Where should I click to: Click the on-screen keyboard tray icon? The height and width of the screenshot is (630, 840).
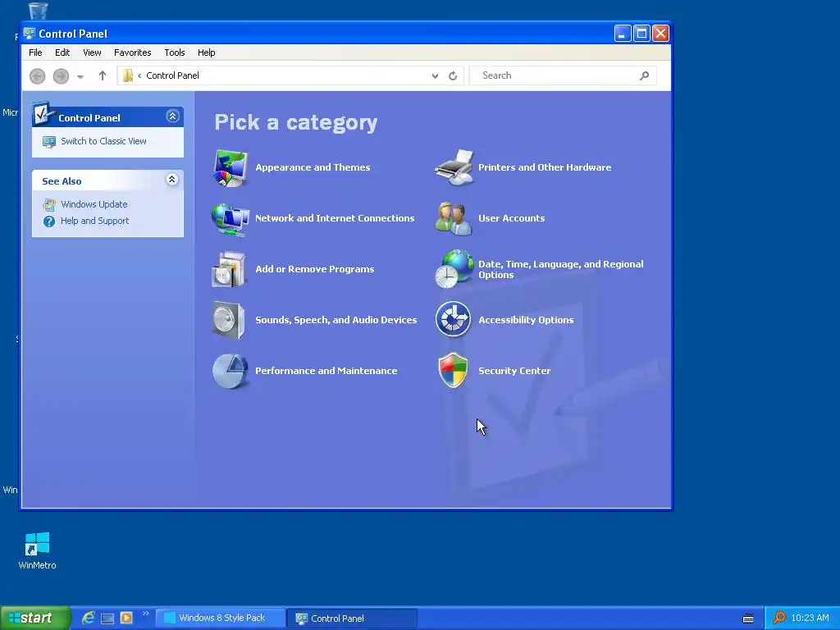(748, 619)
